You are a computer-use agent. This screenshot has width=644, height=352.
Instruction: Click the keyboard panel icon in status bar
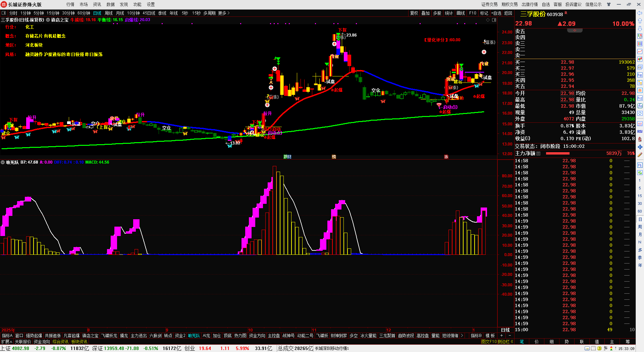pyautogui.click(x=587, y=348)
